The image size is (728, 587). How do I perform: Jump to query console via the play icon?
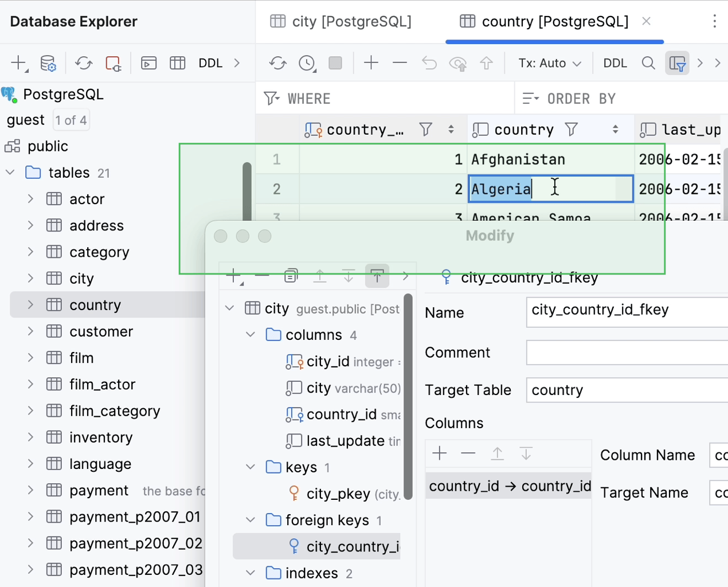point(148,63)
